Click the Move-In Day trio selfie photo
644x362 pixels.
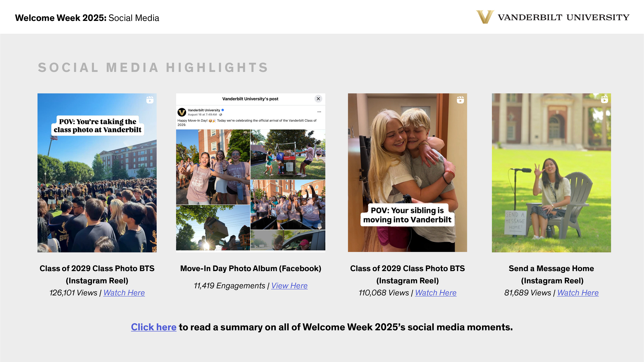(x=213, y=167)
